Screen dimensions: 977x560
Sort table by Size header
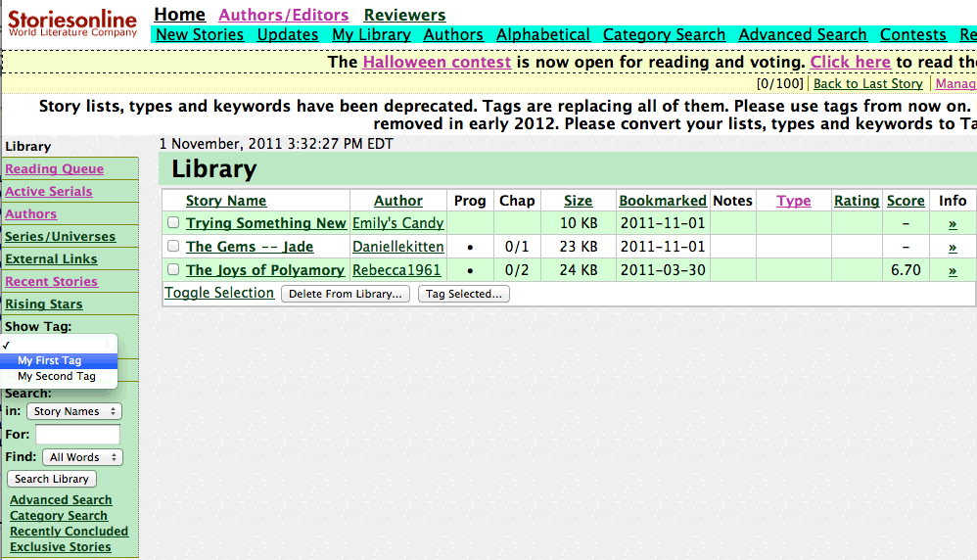coord(579,201)
